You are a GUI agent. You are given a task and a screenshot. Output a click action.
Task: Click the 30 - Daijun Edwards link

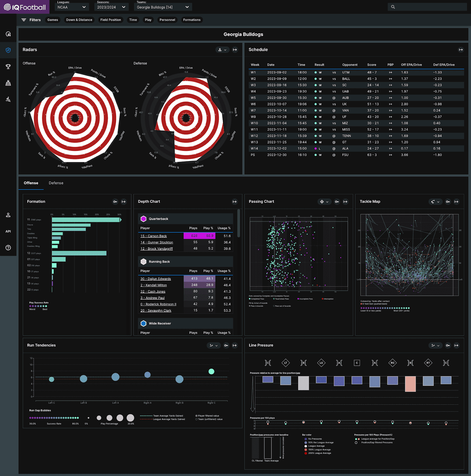coord(156,279)
